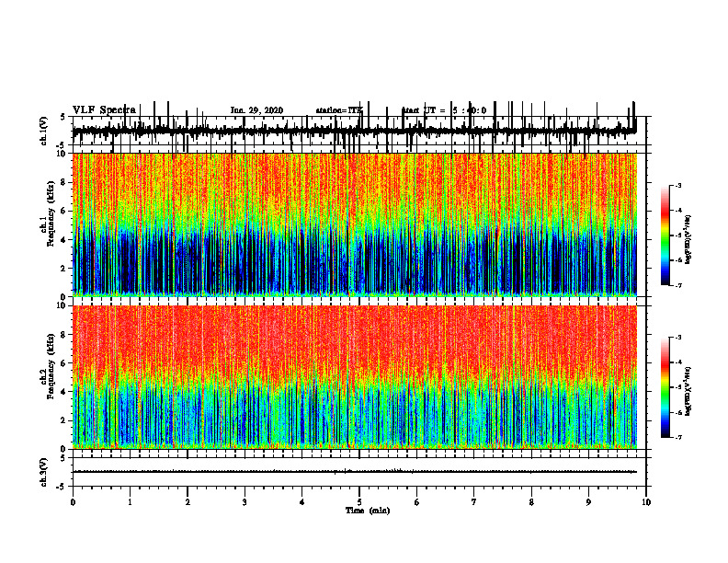Click the ch.1 spectrogram panel

coord(355,224)
